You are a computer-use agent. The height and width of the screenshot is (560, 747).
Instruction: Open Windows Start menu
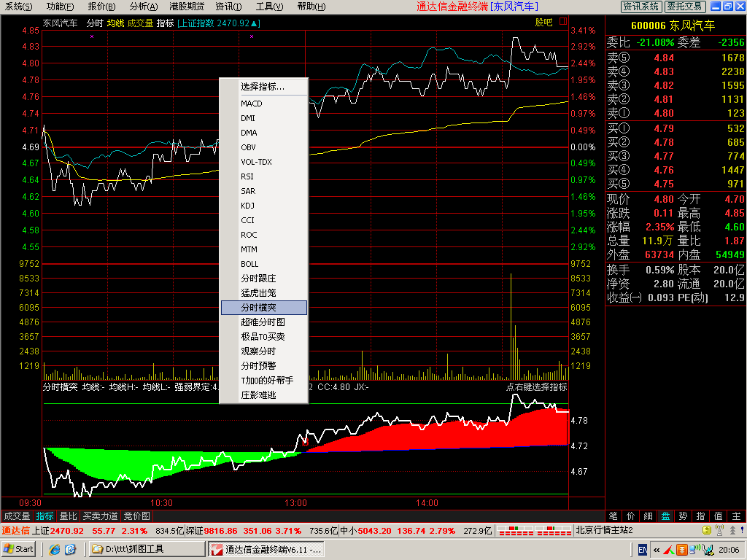coord(18,549)
